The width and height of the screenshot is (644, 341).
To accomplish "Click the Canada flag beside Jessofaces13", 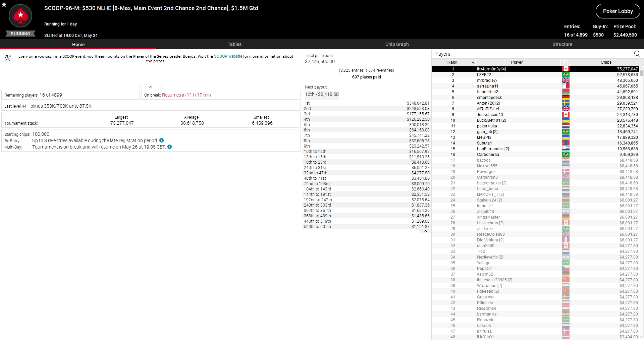I will 566,115.
